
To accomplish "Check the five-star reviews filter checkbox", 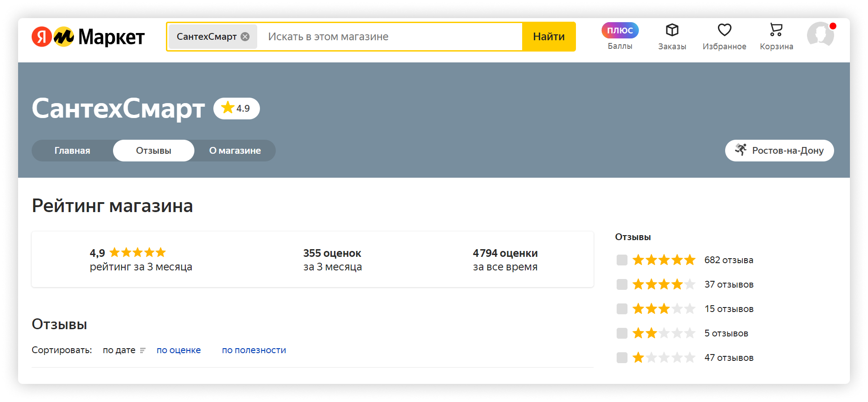I will pyautogui.click(x=622, y=260).
